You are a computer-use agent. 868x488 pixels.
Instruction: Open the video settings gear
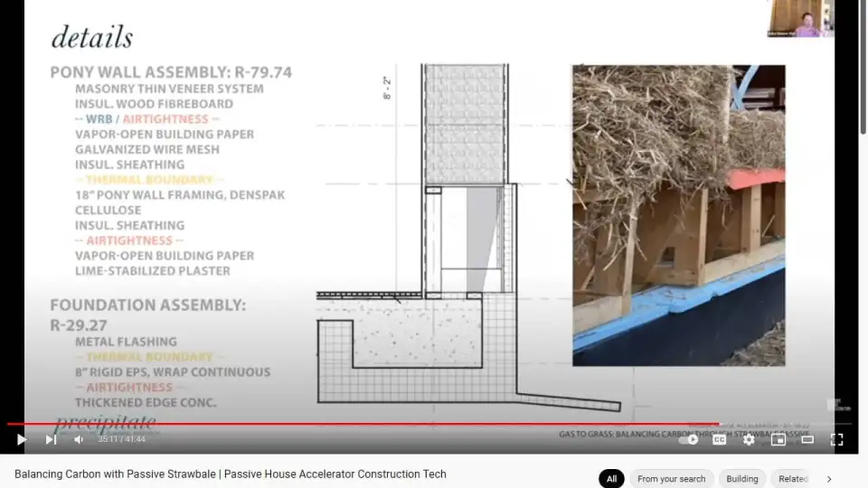coord(749,439)
